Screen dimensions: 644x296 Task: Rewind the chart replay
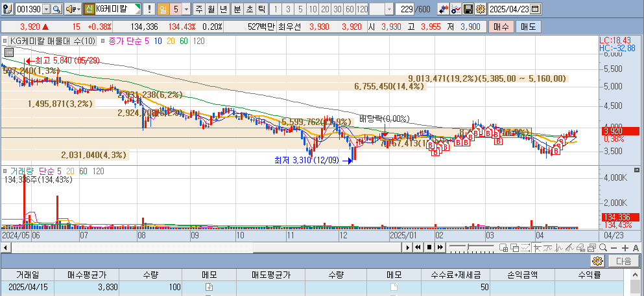tap(418, 247)
